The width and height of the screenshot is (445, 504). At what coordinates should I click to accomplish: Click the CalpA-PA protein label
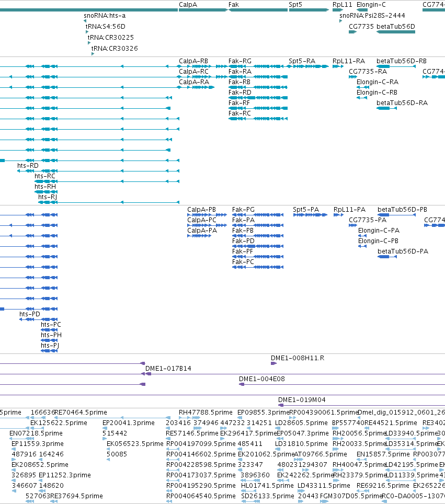click(202, 231)
